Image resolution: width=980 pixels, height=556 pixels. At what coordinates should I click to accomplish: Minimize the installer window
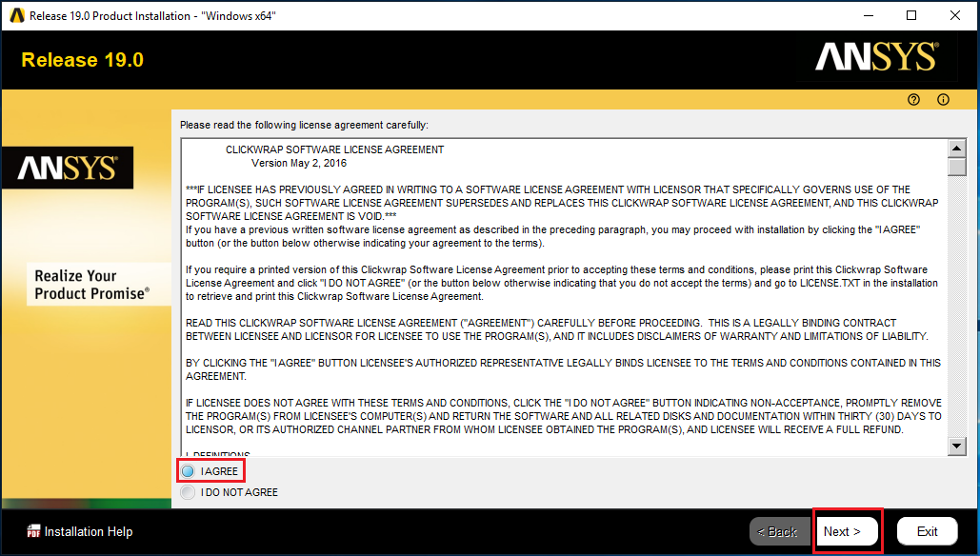click(x=869, y=15)
